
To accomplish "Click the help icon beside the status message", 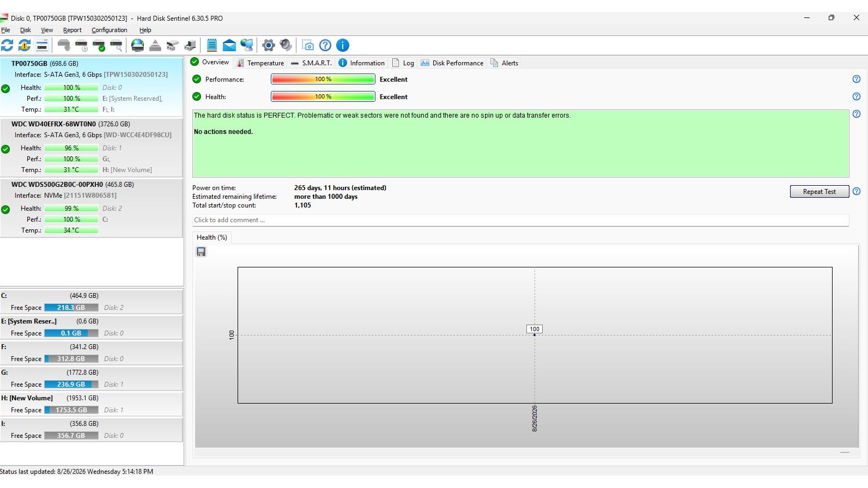I will coord(857,114).
